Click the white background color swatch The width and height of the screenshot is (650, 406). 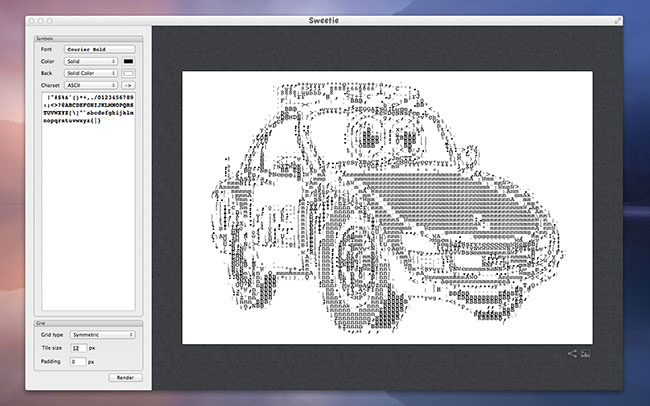(x=128, y=73)
